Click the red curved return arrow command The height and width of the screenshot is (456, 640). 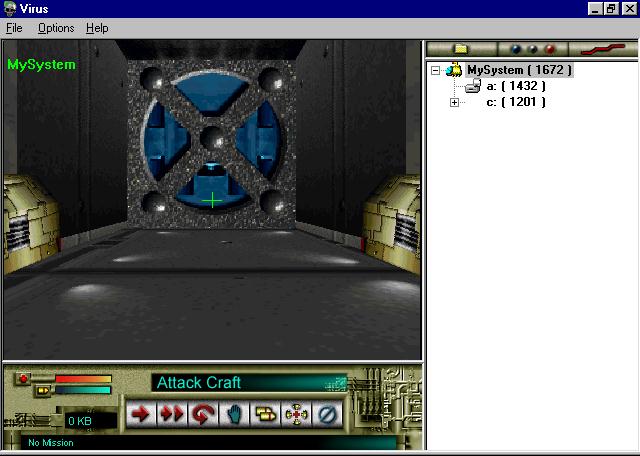[x=203, y=414]
